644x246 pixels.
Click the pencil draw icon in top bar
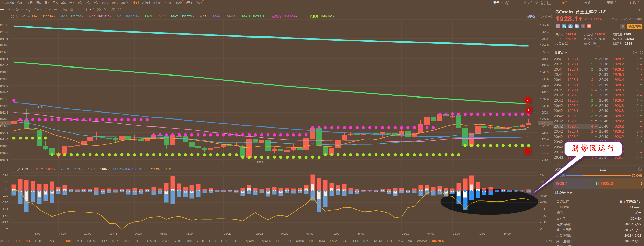pyautogui.click(x=536, y=3)
